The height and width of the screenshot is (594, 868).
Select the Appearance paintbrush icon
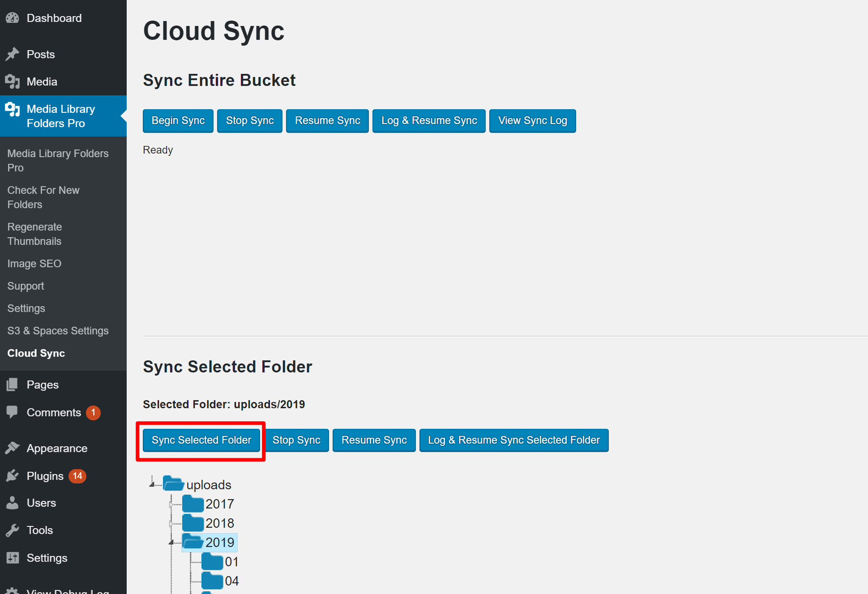tap(12, 448)
